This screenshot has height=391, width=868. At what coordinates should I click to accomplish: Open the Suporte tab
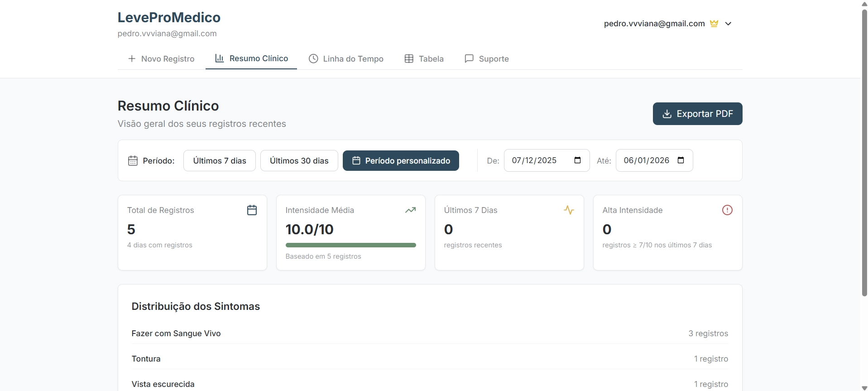pyautogui.click(x=487, y=59)
